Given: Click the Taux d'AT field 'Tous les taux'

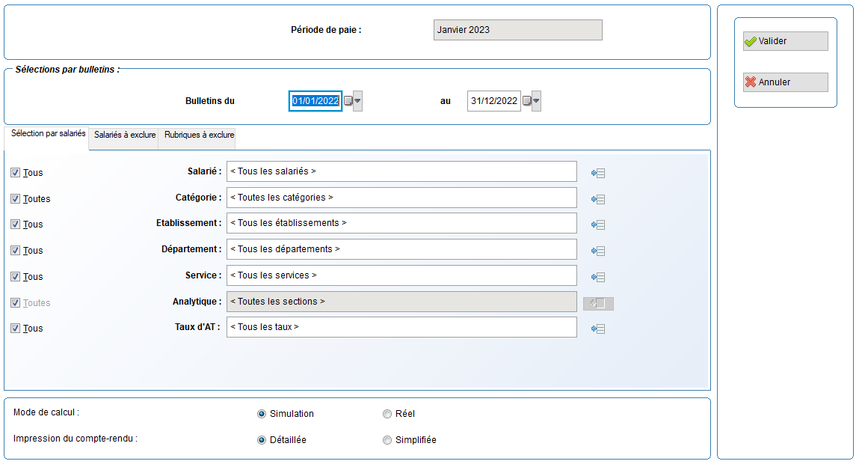Looking at the screenshot, I should [x=402, y=327].
